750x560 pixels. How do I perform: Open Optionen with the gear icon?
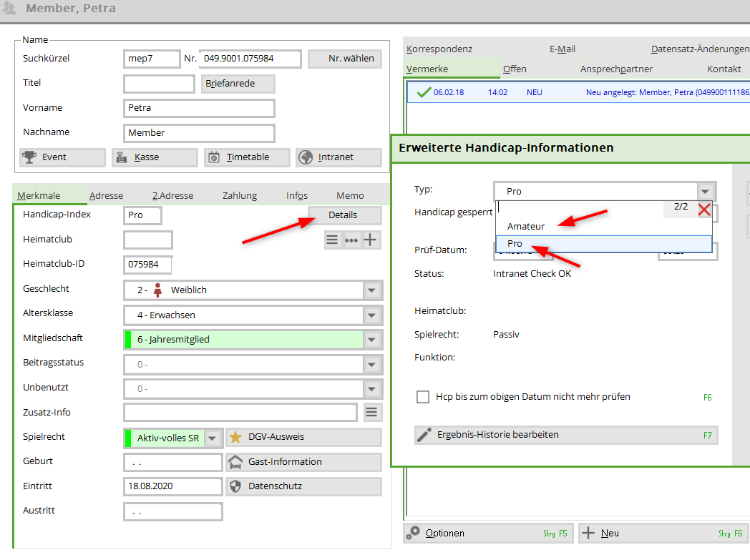click(x=487, y=534)
